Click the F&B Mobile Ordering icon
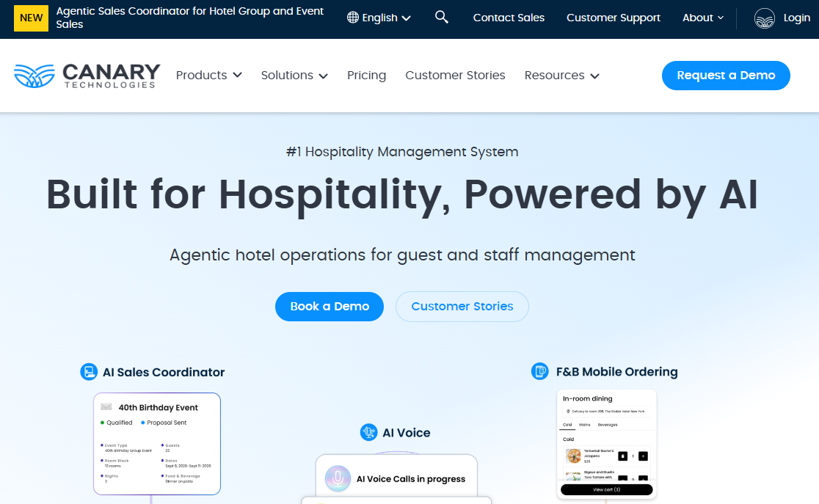 coord(540,371)
